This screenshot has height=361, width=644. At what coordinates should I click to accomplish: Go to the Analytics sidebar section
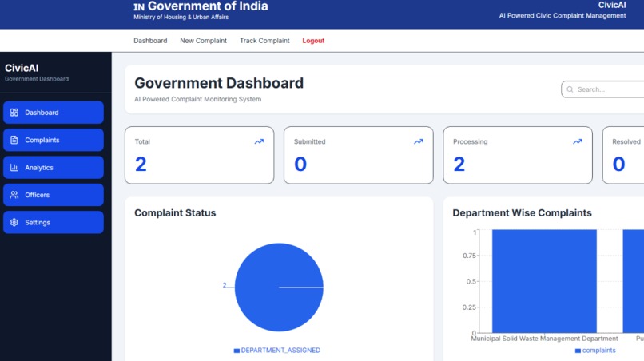54,168
